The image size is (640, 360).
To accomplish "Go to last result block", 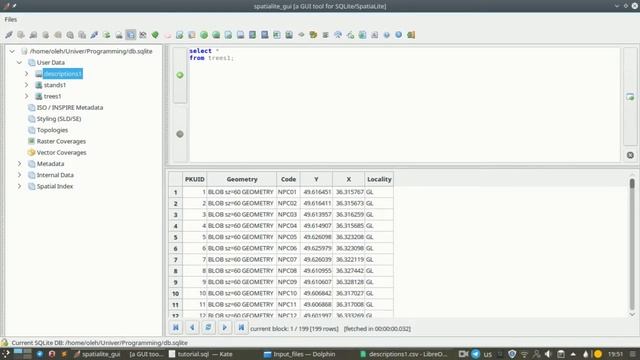I will 241,327.
